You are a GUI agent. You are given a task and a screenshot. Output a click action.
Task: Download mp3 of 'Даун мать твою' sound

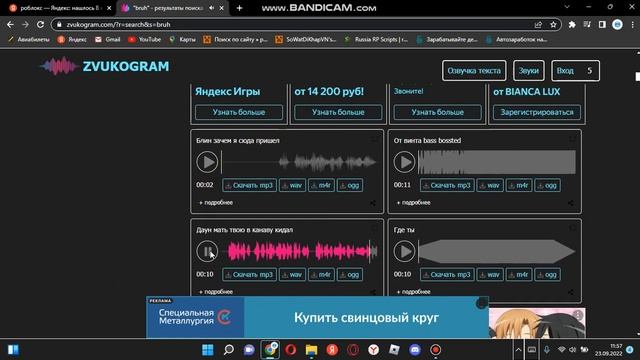point(249,275)
